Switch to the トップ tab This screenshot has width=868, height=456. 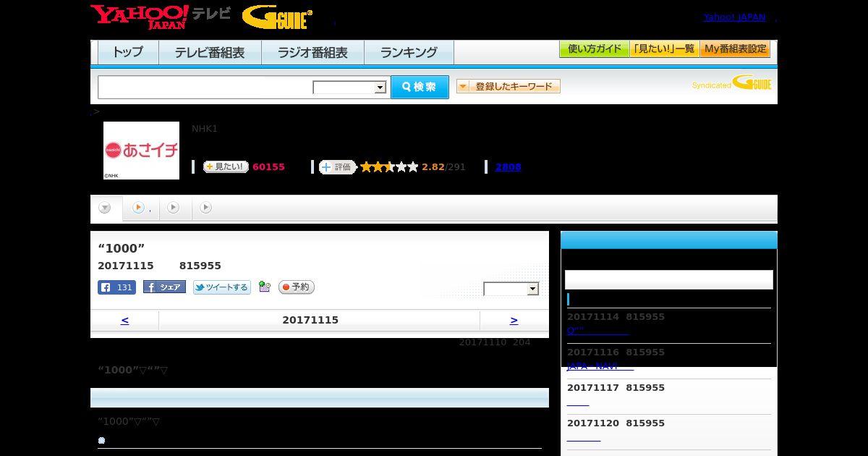pyautogui.click(x=128, y=53)
